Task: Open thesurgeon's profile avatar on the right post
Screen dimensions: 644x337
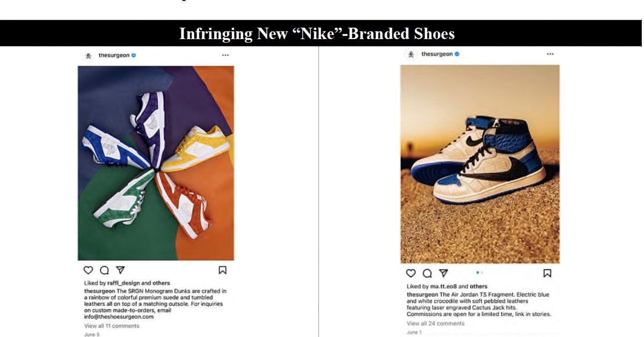Action: coord(411,54)
